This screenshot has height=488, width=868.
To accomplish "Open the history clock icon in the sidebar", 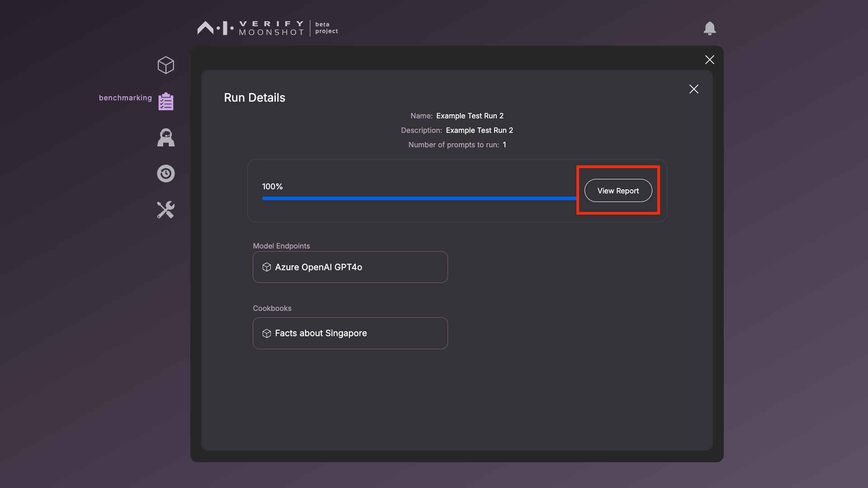I will tap(166, 174).
